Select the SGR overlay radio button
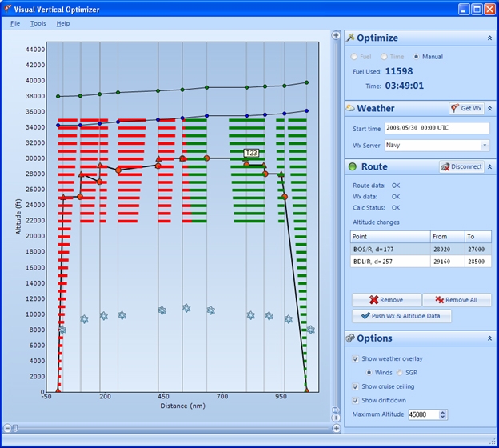The width and height of the screenshot is (499, 448). (400, 373)
